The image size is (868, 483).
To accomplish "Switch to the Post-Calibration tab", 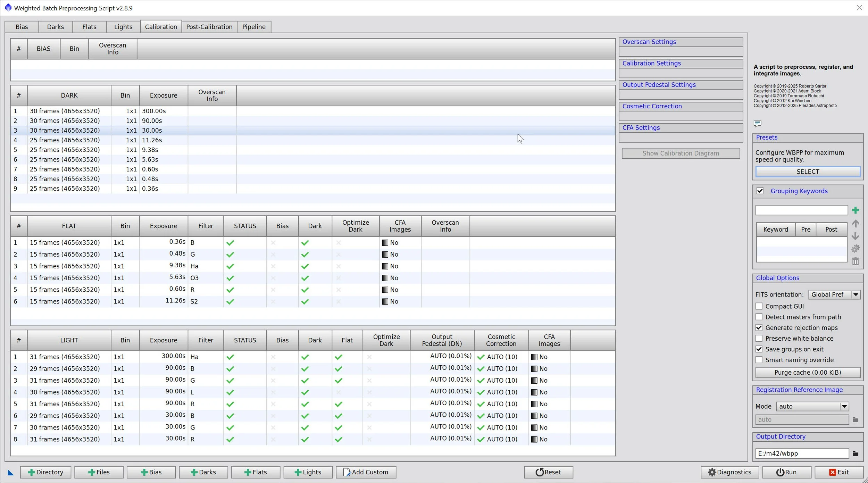I will click(x=209, y=27).
